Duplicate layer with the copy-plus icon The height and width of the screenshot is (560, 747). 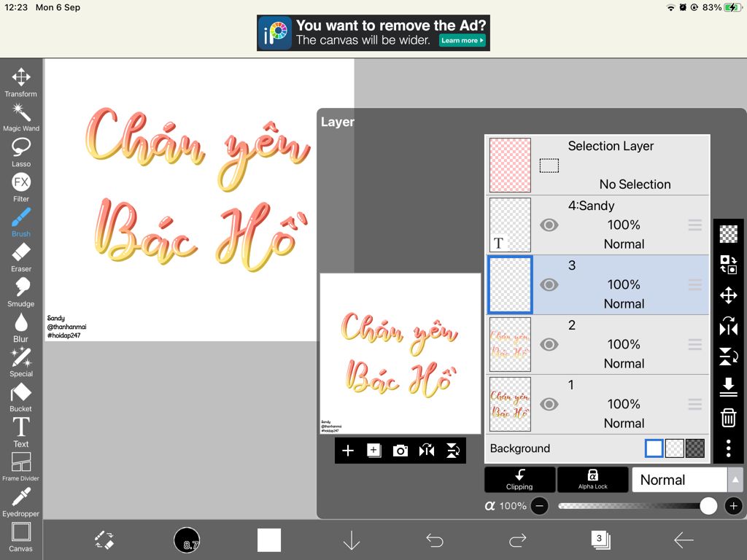374,451
